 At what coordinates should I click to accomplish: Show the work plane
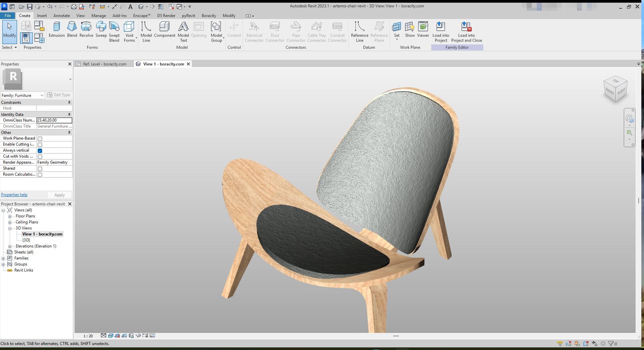coord(410,29)
